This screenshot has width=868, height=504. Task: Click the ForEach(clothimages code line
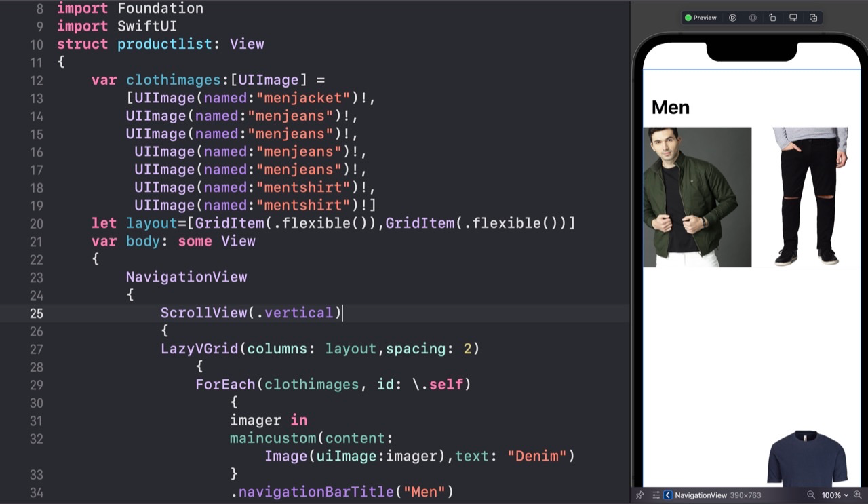tap(333, 385)
